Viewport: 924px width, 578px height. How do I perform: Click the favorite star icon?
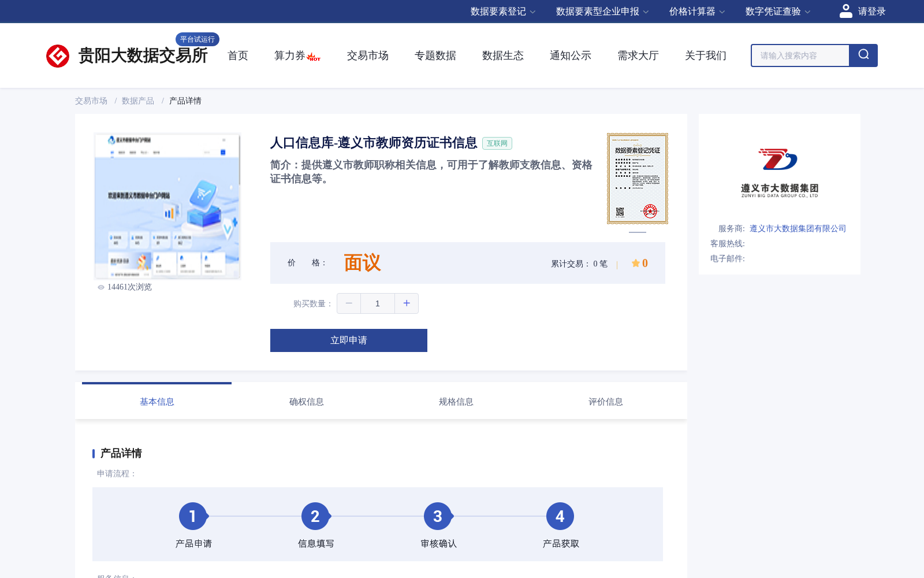point(635,263)
